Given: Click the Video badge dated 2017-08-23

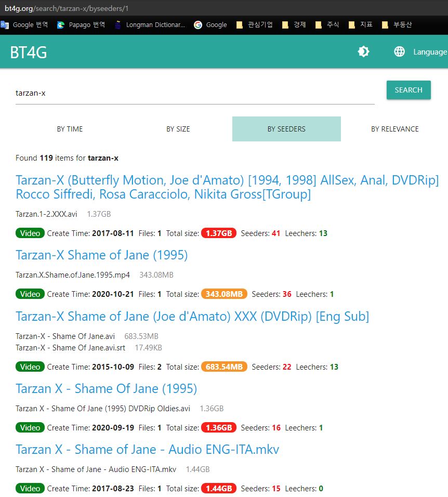Looking at the screenshot, I should pyautogui.click(x=30, y=489).
